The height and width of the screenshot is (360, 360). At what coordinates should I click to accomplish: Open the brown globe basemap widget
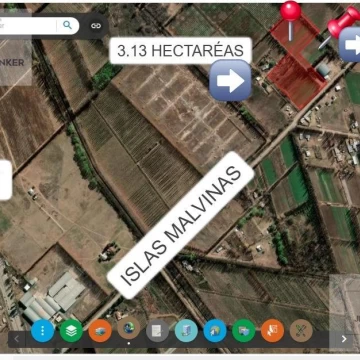coord(129,329)
